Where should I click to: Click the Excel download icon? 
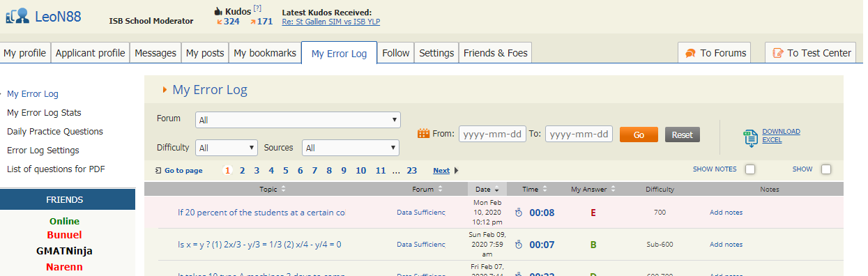[x=750, y=138]
